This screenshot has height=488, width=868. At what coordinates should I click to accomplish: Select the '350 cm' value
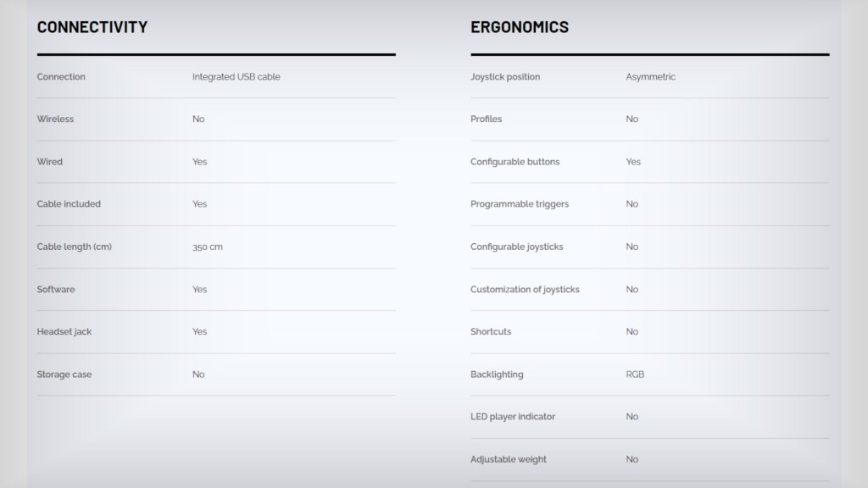coord(207,247)
